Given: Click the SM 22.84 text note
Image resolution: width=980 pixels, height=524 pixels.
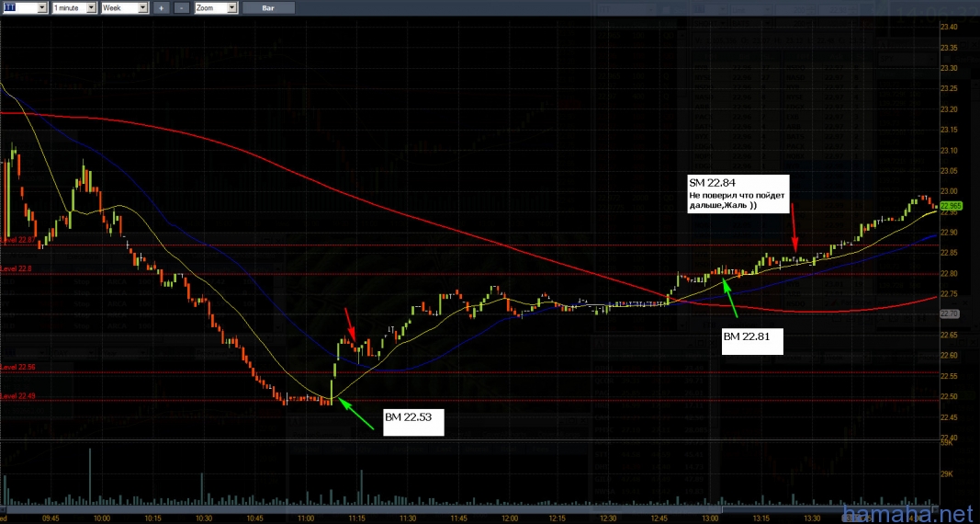Looking at the screenshot, I should [x=738, y=194].
